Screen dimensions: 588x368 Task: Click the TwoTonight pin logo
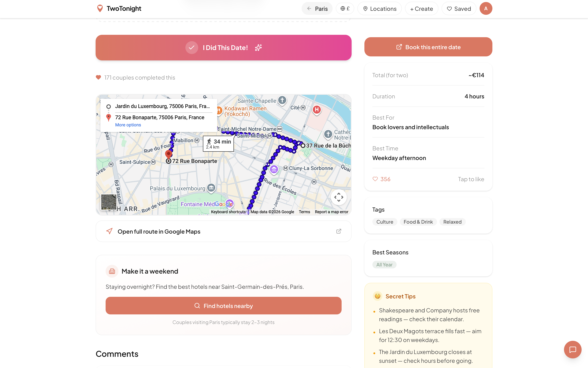pyautogui.click(x=100, y=9)
